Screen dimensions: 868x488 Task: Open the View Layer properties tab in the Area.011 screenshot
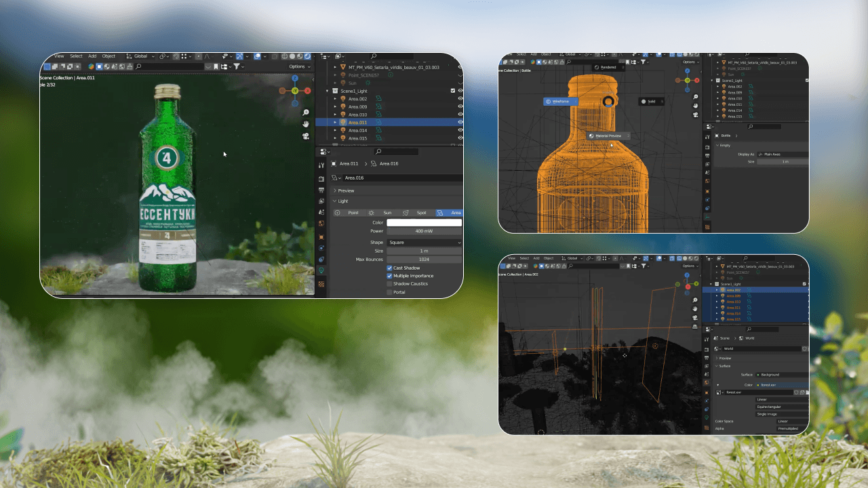[321, 201]
